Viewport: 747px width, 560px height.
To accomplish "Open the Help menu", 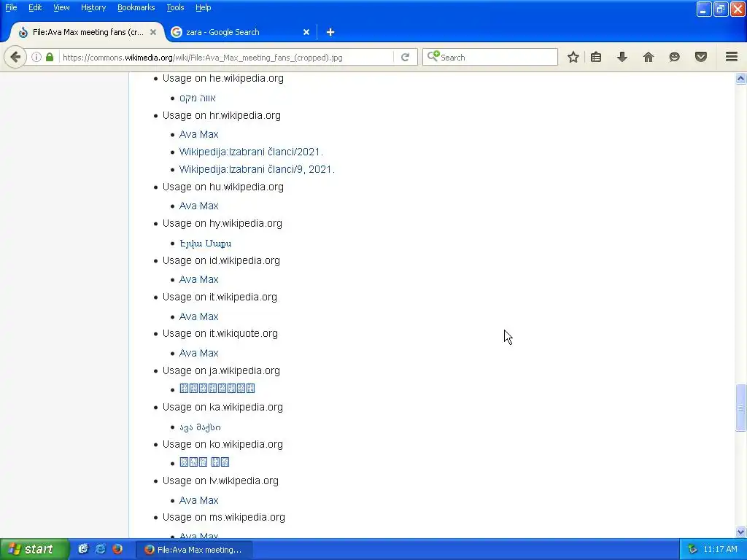I will pyautogui.click(x=203, y=7).
